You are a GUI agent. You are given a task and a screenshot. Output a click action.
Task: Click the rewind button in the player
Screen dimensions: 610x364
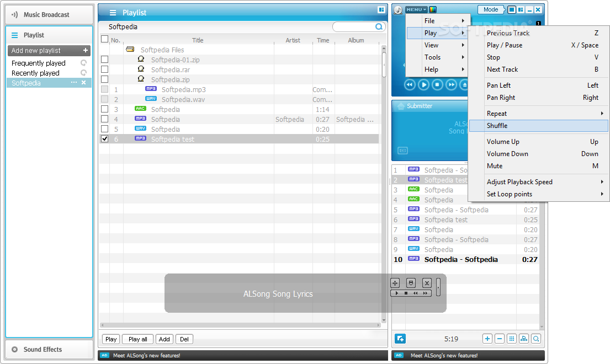pos(410,84)
